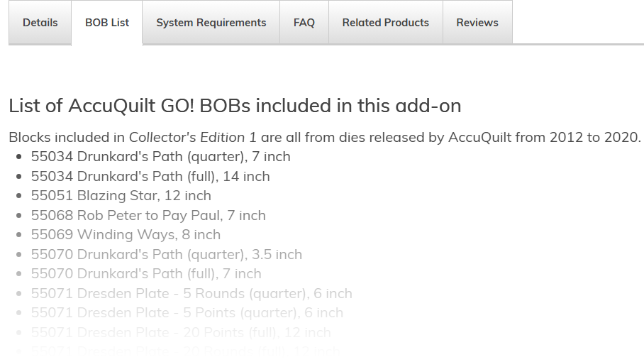
Task: Pick the 55068 Rob Peter to Pay Paul entry
Action: [x=148, y=215]
